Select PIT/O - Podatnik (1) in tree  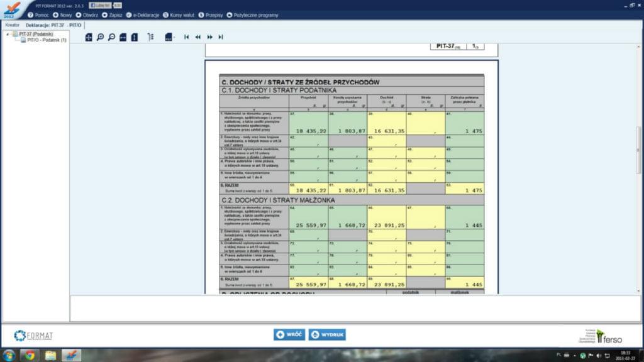tap(46, 40)
